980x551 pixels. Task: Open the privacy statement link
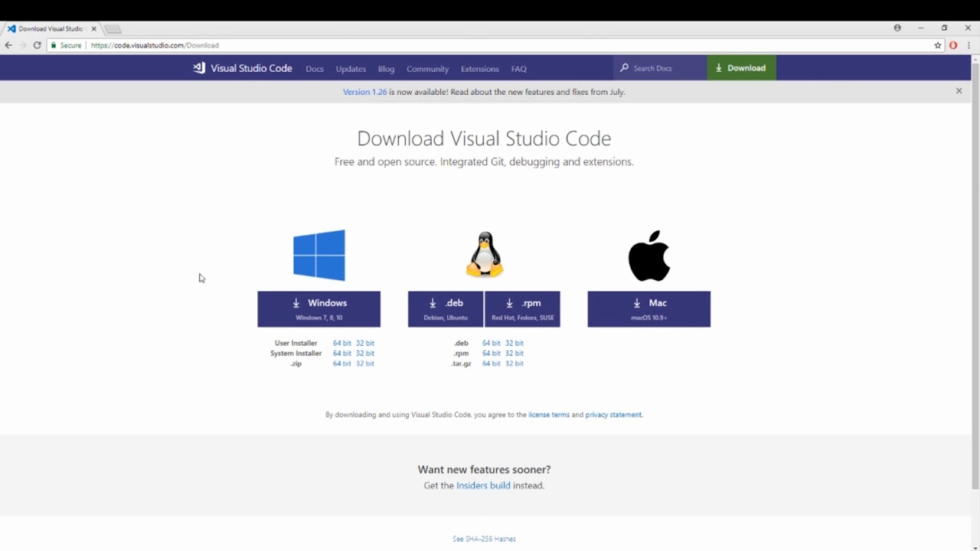pyautogui.click(x=613, y=415)
